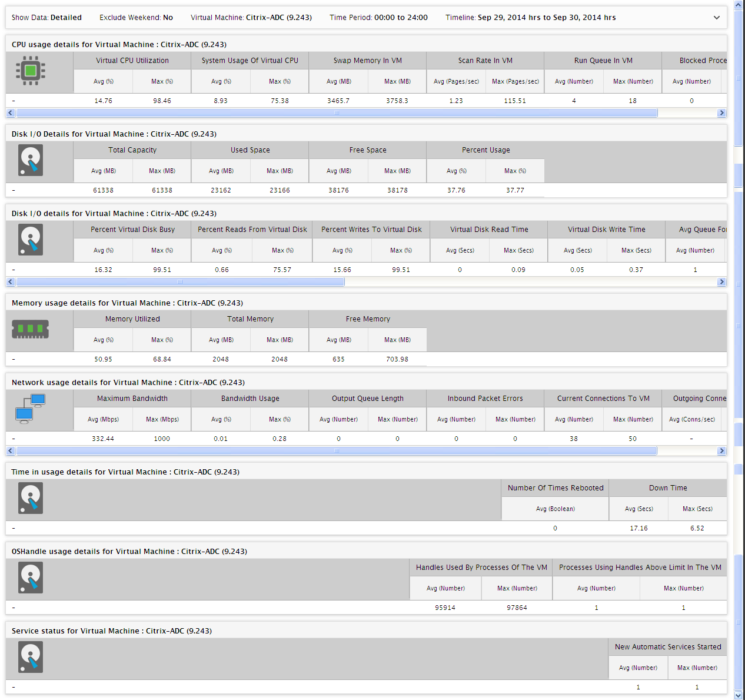Click right scroll arrow of Disk I/O busy table
745x700 pixels.
coord(721,282)
